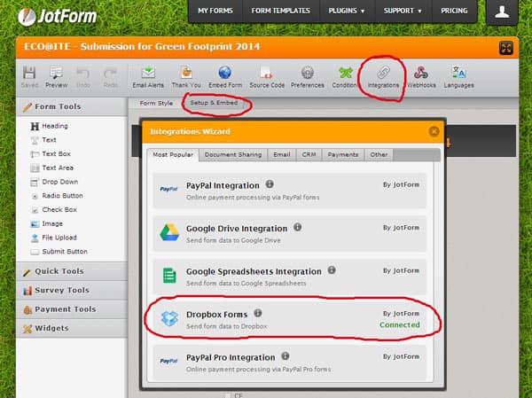532x398 pixels.
Task: Open the WebHooks tool
Action: [x=421, y=77]
